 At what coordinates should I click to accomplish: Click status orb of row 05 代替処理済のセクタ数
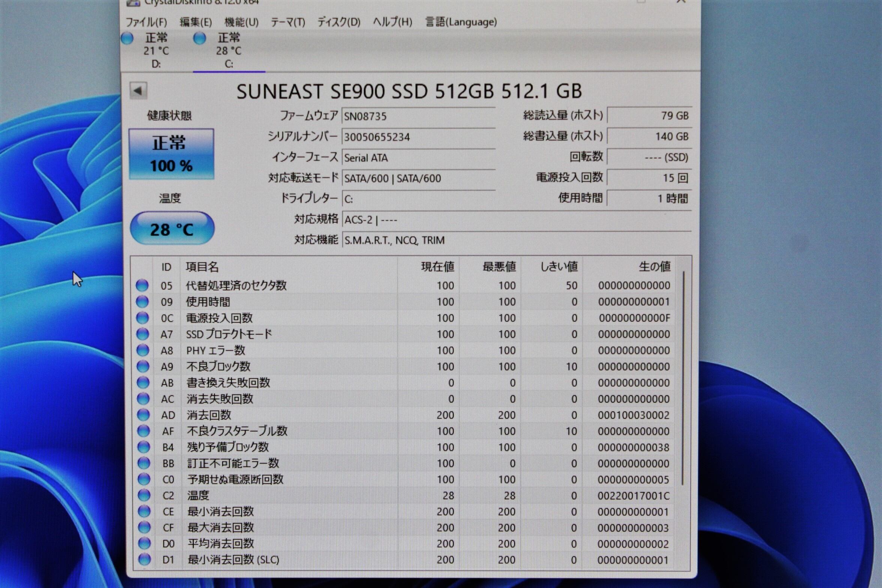[142, 285]
